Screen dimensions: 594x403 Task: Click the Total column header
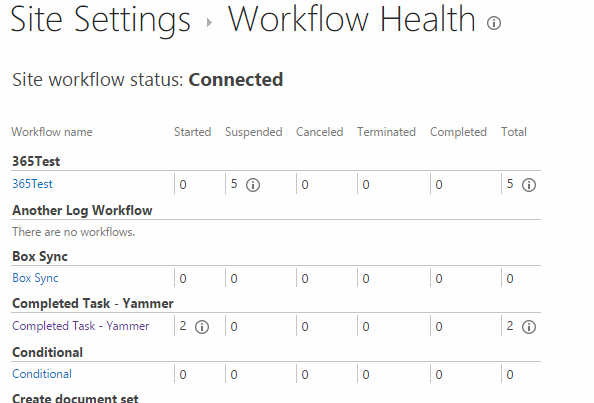tap(514, 132)
